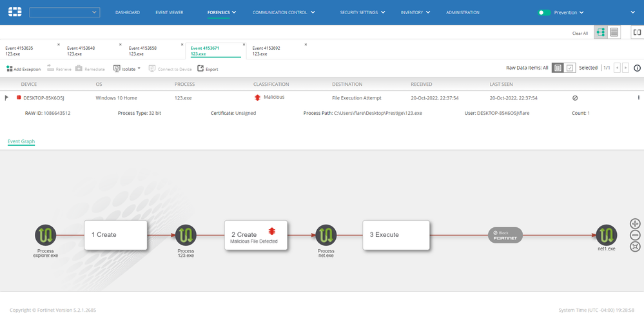Click the blocked action icon in row
This screenshot has height=315, width=644.
(575, 98)
